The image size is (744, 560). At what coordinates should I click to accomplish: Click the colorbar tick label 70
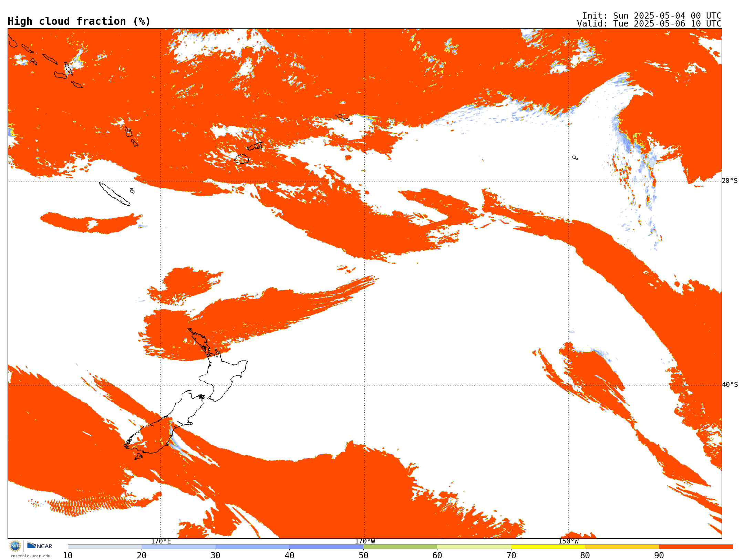click(x=511, y=556)
